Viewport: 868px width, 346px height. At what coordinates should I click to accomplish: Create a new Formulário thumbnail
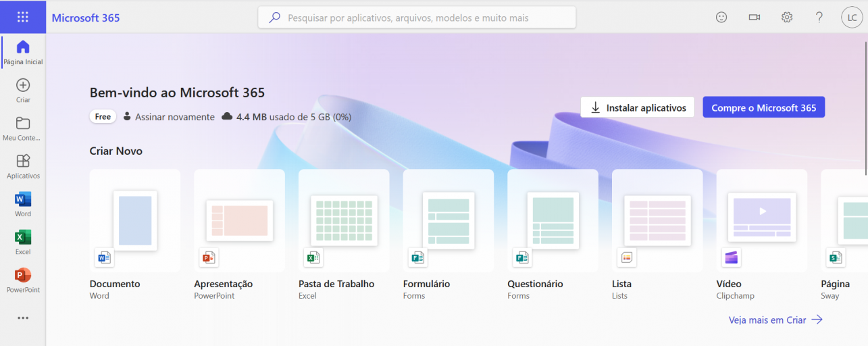point(449,220)
